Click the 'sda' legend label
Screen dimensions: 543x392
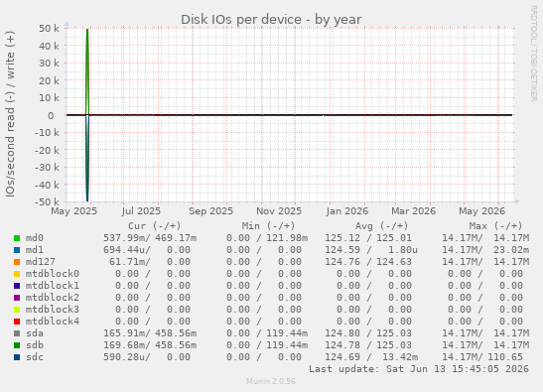click(35, 333)
